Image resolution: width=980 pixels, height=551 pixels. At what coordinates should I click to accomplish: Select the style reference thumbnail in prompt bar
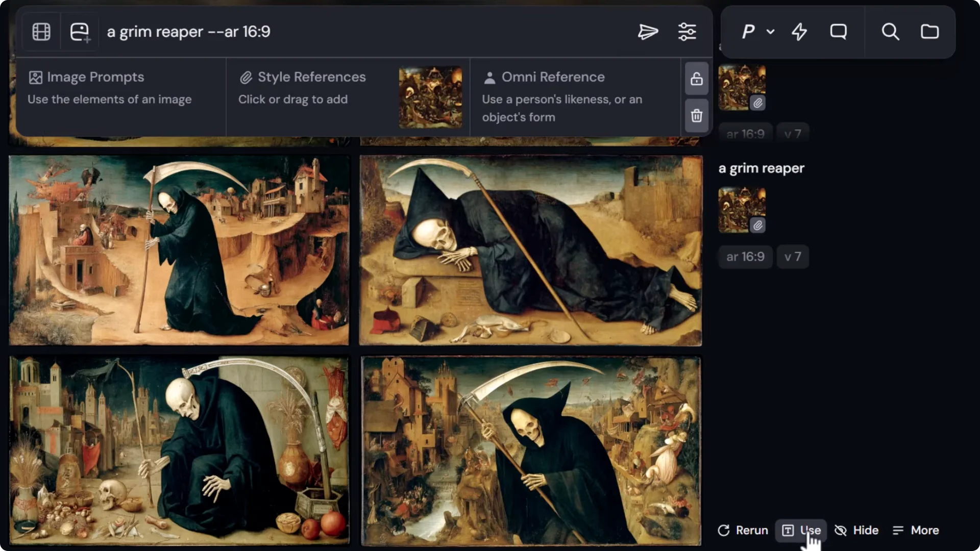coord(430,97)
